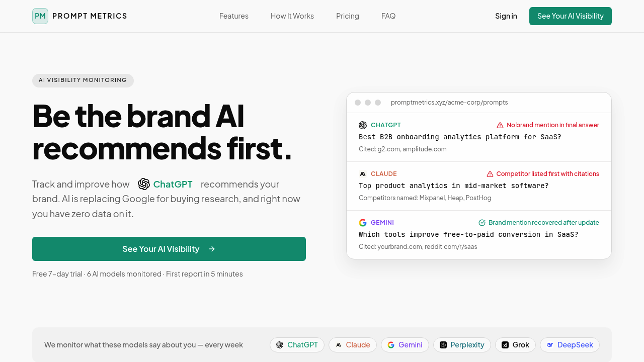Click the Grok icon in the bottom pill
The height and width of the screenshot is (362, 644).
pyautogui.click(x=505, y=345)
